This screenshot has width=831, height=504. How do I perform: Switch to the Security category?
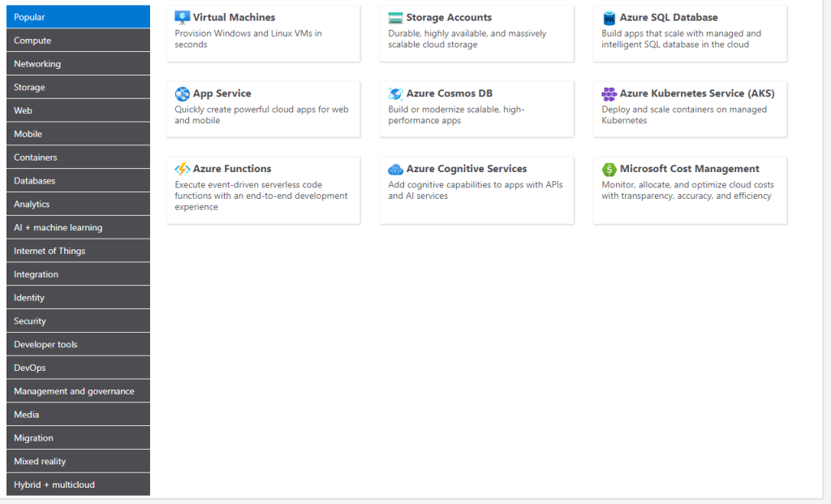click(79, 321)
